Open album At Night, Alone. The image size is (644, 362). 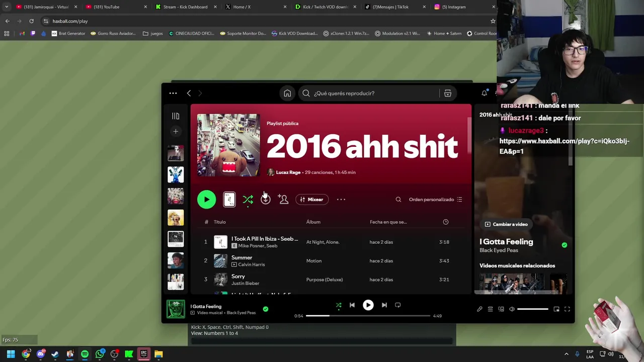pyautogui.click(x=323, y=242)
